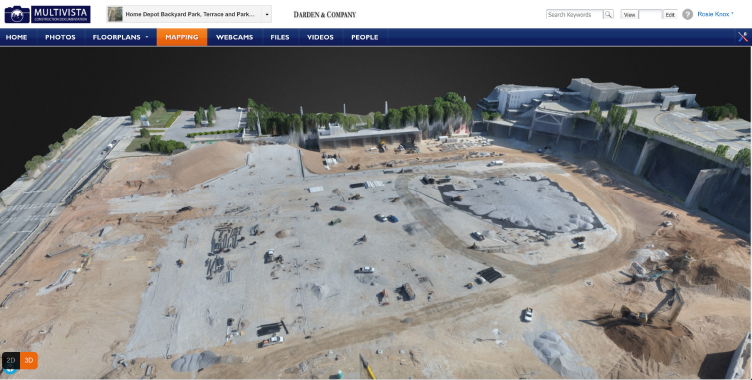Click the Edit button
The image size is (752, 380).
click(x=670, y=14)
